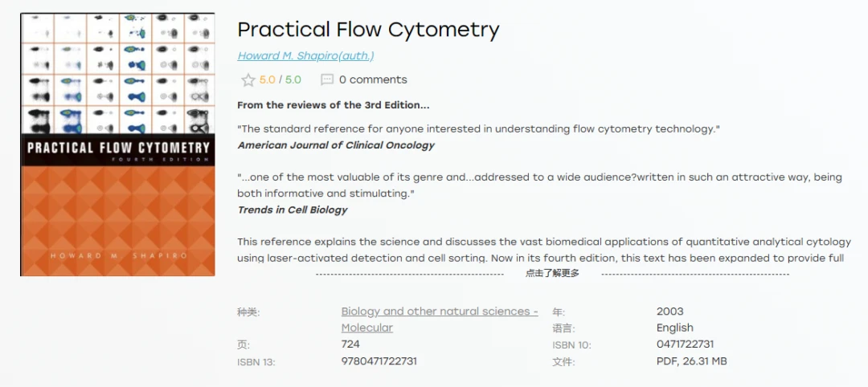Expand description via 点击了解更多

(552, 273)
